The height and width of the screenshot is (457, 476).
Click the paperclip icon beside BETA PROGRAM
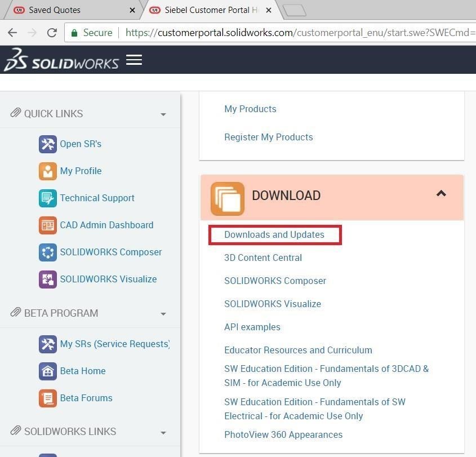(15, 312)
